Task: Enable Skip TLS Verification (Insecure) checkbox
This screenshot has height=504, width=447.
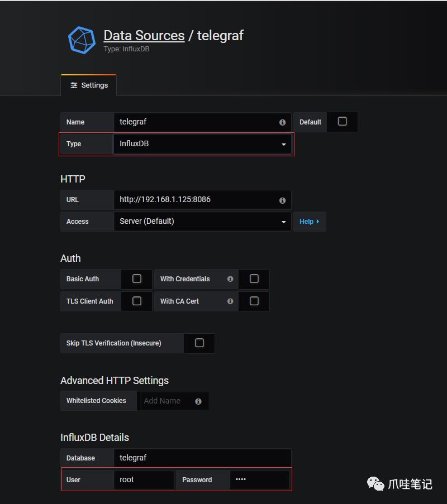Action: tap(199, 343)
